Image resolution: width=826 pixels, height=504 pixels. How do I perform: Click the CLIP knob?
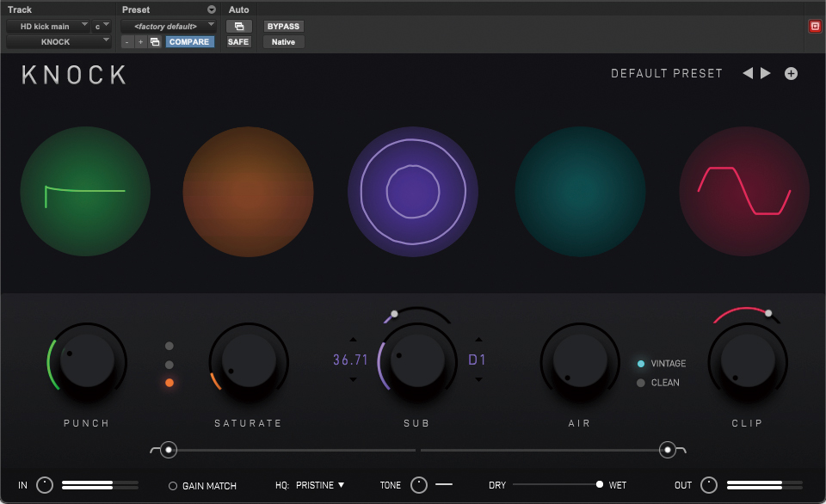[x=748, y=361]
